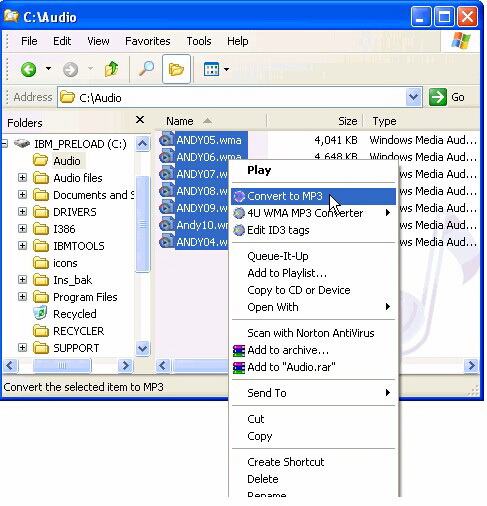Open the Address bar dropdown
Screen dimensions: 487x506
coord(414,97)
